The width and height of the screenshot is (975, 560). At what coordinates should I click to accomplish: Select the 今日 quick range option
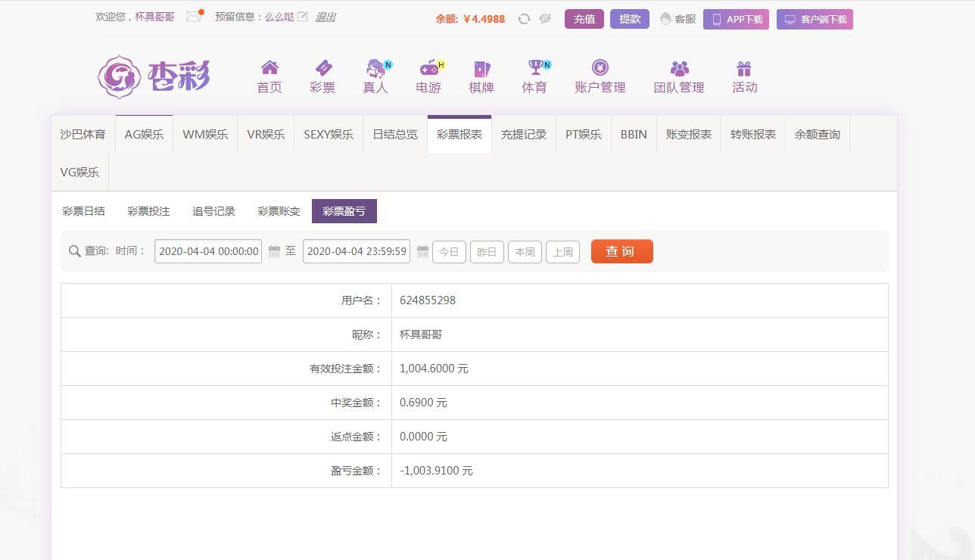click(449, 252)
